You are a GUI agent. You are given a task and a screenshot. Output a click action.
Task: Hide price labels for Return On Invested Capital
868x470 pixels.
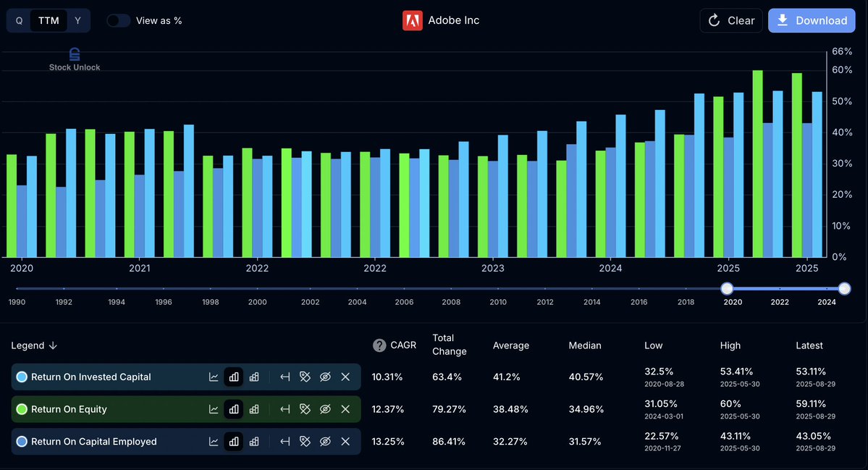(x=305, y=377)
